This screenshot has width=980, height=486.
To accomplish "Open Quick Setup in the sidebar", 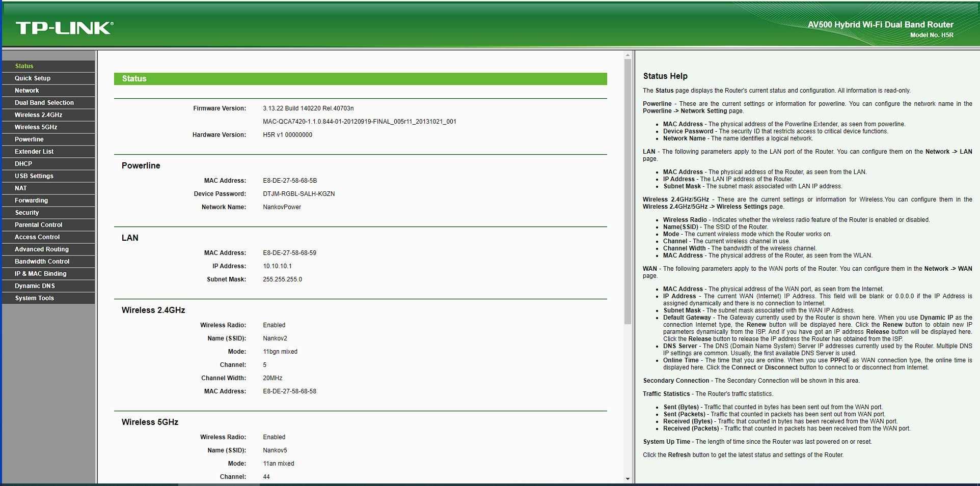I will click(48, 78).
